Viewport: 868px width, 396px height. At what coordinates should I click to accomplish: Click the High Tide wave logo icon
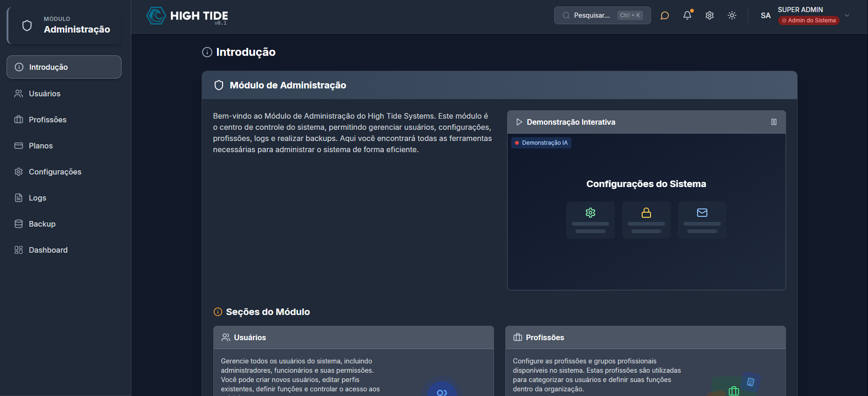pos(156,16)
